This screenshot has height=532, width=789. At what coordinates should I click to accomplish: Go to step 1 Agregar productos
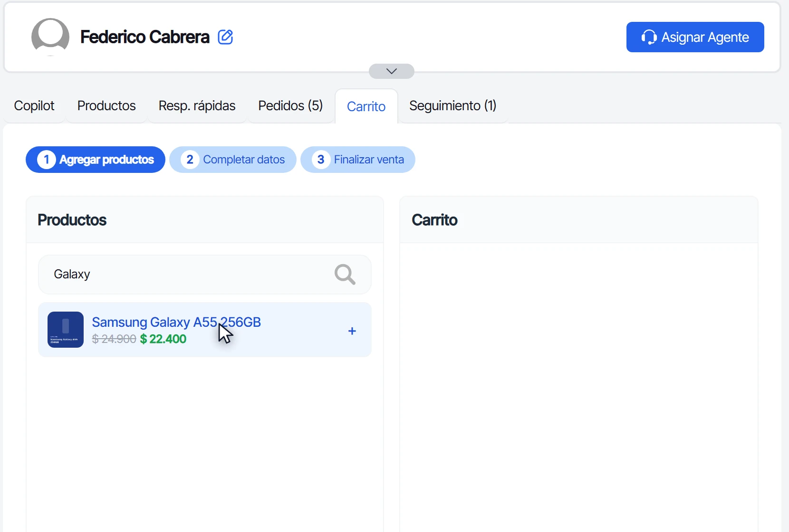click(96, 160)
